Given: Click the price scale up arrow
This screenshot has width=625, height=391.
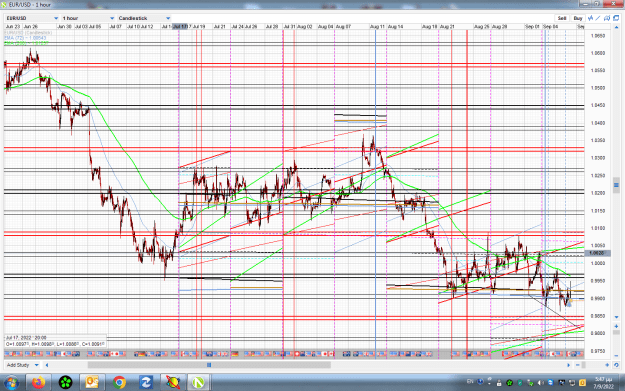Looking at the screenshot, I should click(x=616, y=28).
